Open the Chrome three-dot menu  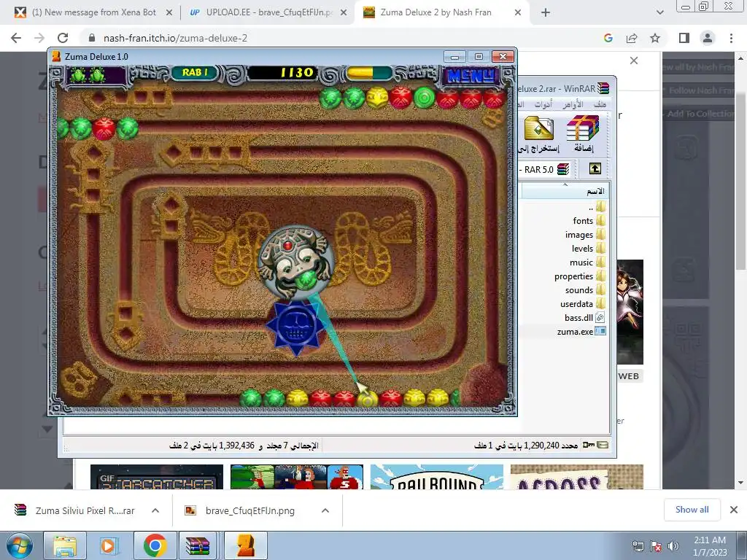[731, 38]
